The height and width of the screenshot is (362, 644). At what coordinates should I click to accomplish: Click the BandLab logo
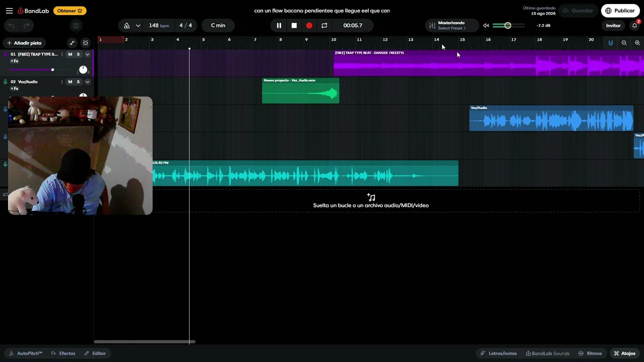point(33,11)
